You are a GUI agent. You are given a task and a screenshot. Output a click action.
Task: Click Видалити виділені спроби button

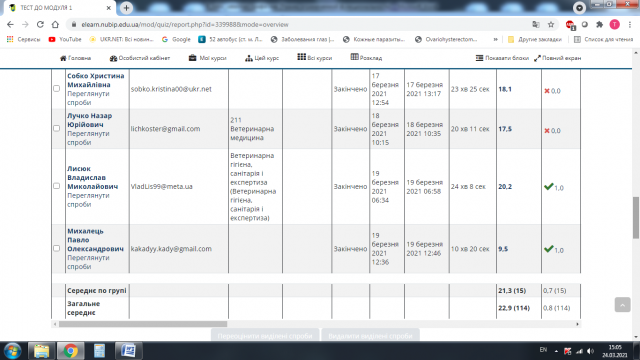coord(370,336)
